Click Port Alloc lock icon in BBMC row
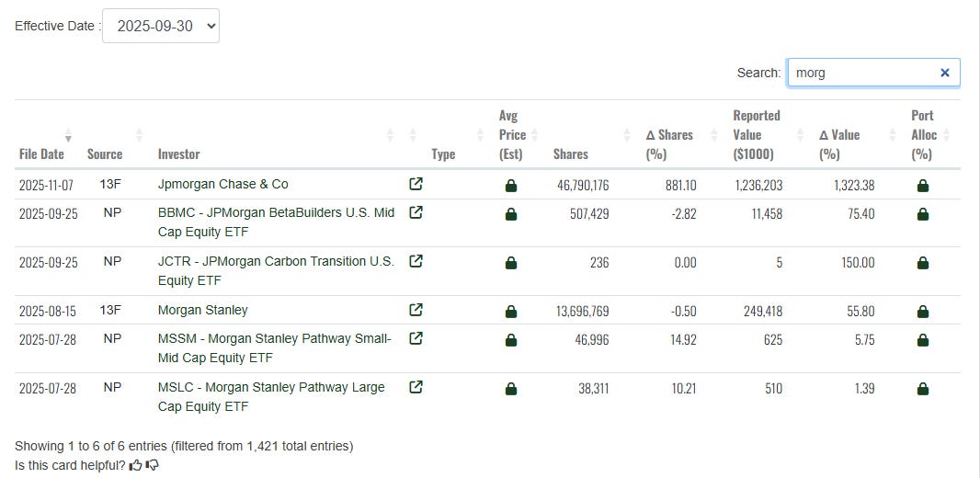This screenshot has height=478, width=980. (922, 214)
